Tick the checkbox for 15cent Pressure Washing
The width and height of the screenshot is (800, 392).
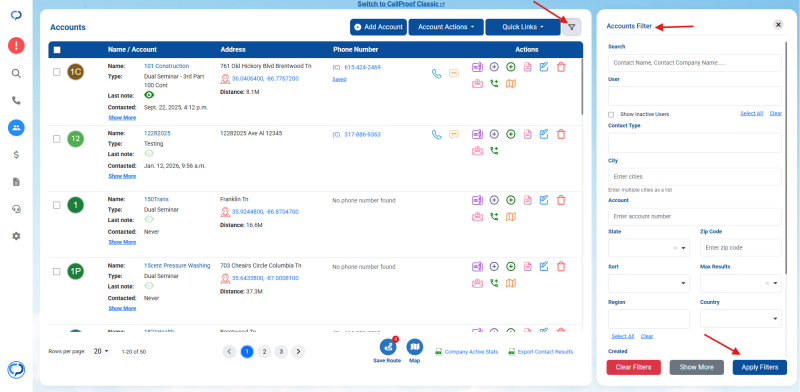click(x=57, y=272)
